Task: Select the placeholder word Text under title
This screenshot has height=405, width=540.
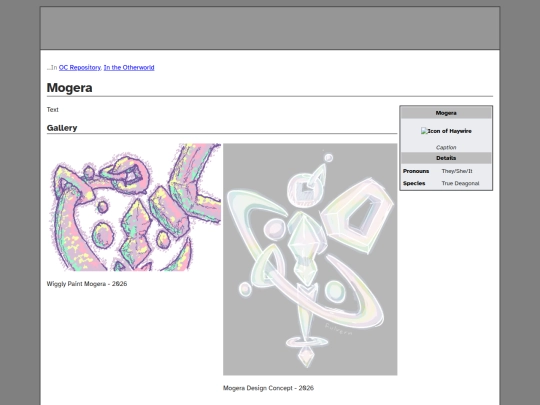Action: pos(53,110)
